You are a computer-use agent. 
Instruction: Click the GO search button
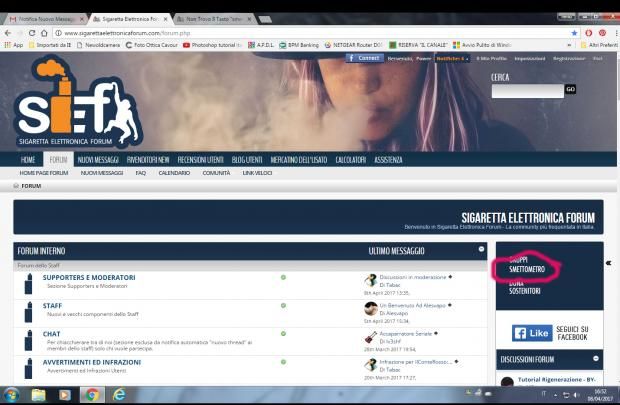pos(570,89)
